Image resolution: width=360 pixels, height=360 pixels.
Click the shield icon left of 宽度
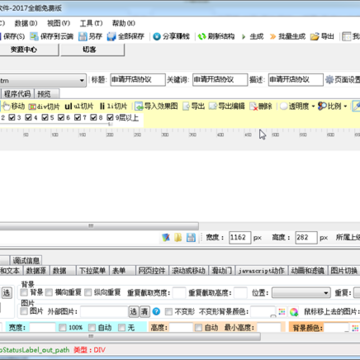166,237
